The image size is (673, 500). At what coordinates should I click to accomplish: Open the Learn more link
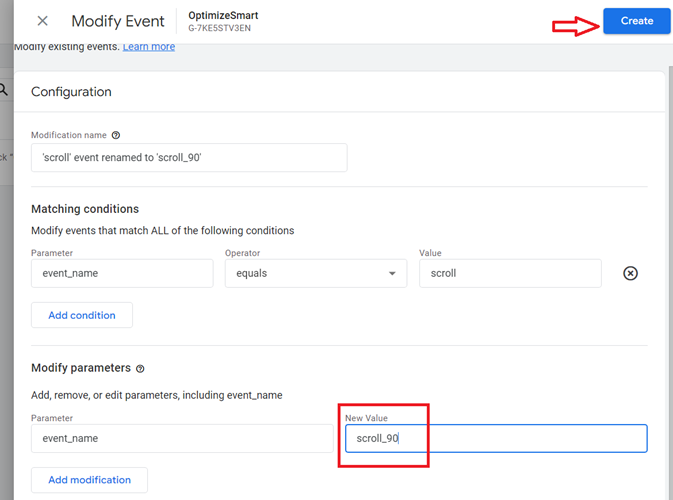click(x=148, y=47)
